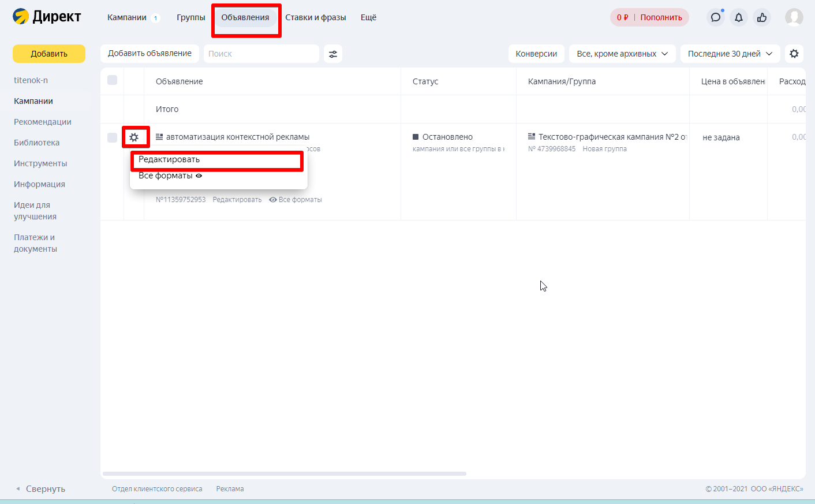Viewport: 815px width, 504px height.
Task: Click the Объявление column header
Action: (180, 81)
